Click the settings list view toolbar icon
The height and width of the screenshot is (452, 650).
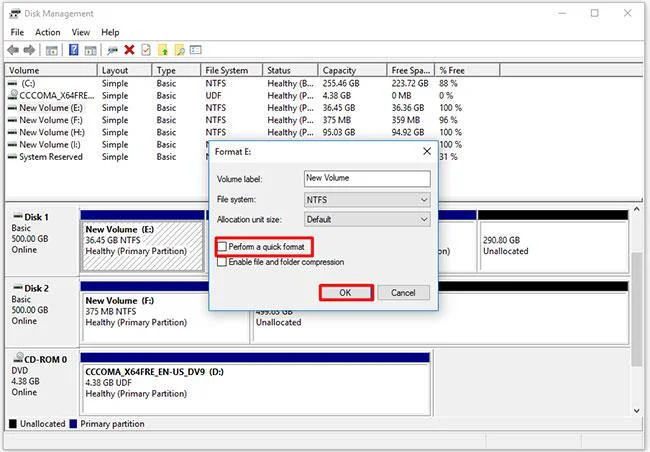[x=196, y=50]
